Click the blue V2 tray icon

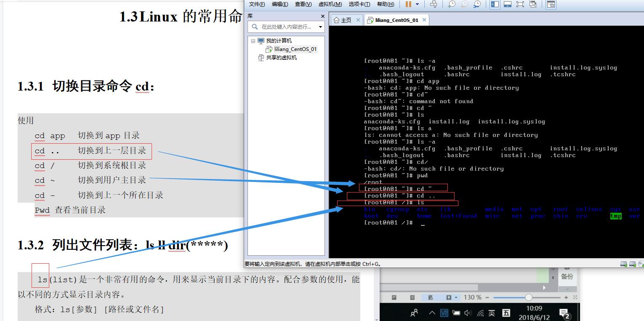click(444, 313)
